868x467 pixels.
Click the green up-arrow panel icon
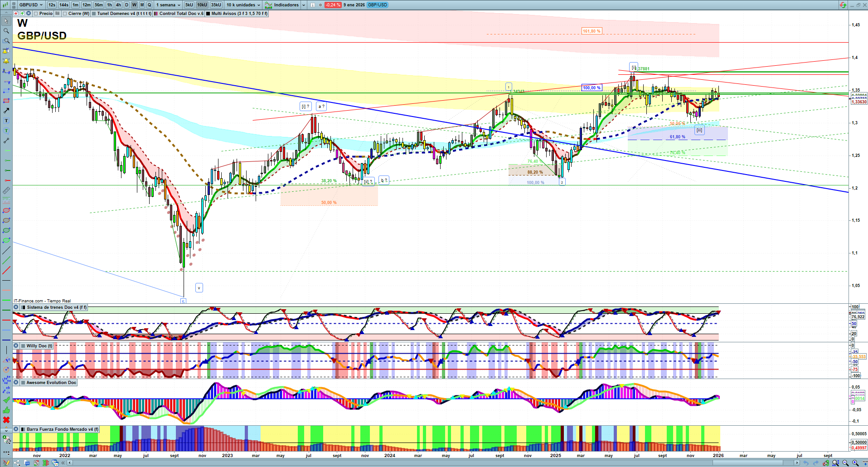tap(22, 14)
